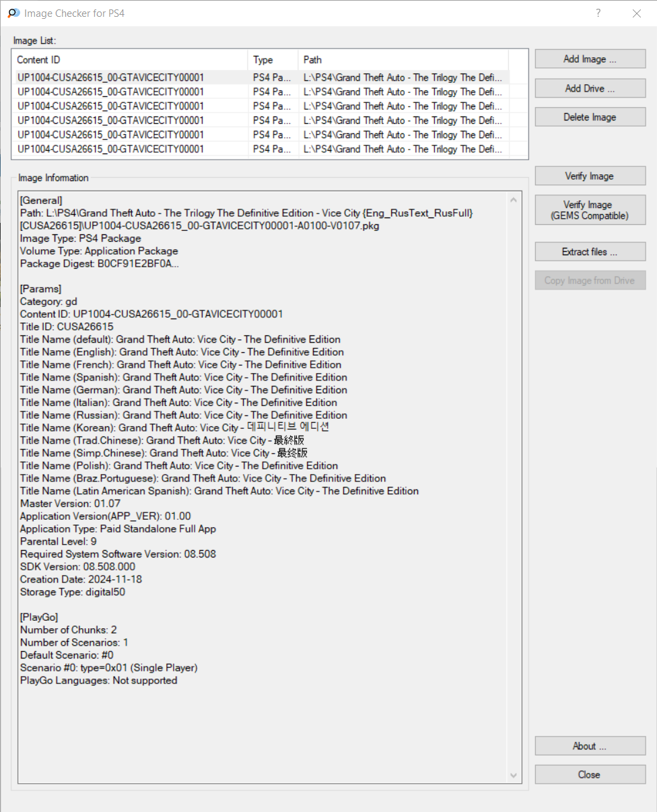Click the 'Title Name (German)' line

[x=184, y=390]
